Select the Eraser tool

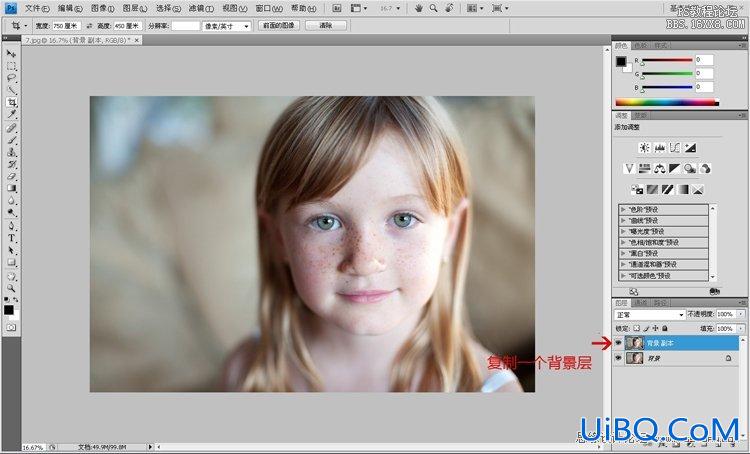pyautogui.click(x=11, y=177)
